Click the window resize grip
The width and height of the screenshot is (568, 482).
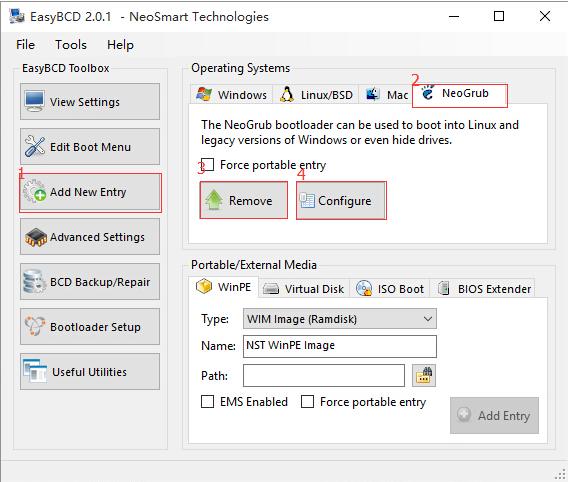coord(560,474)
